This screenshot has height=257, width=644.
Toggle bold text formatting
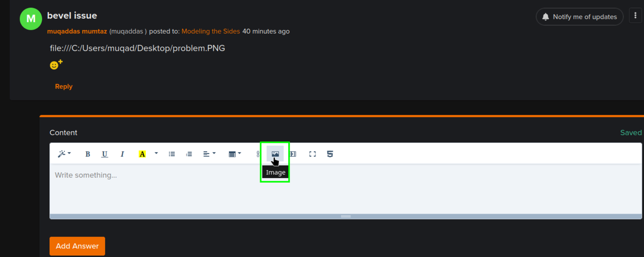coord(88,154)
